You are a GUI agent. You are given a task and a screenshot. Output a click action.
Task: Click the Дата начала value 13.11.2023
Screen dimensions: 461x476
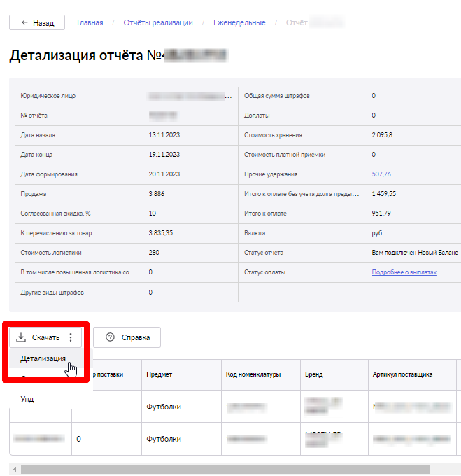click(x=164, y=135)
